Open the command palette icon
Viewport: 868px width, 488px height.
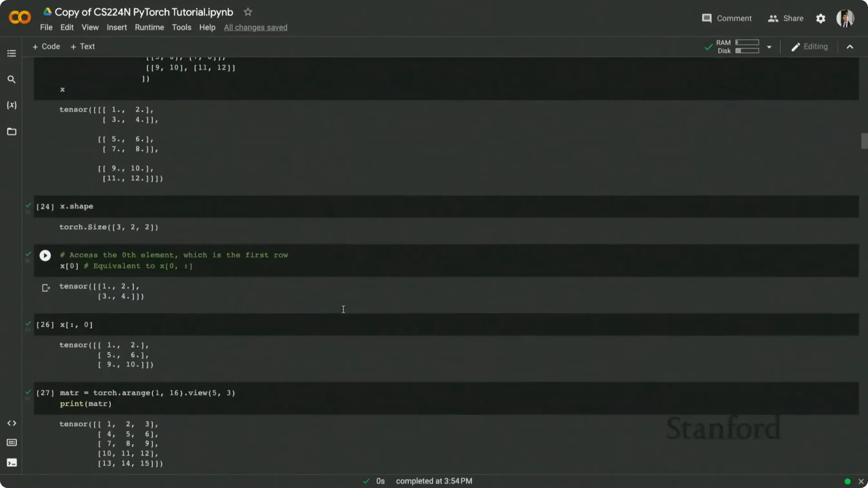(11, 442)
